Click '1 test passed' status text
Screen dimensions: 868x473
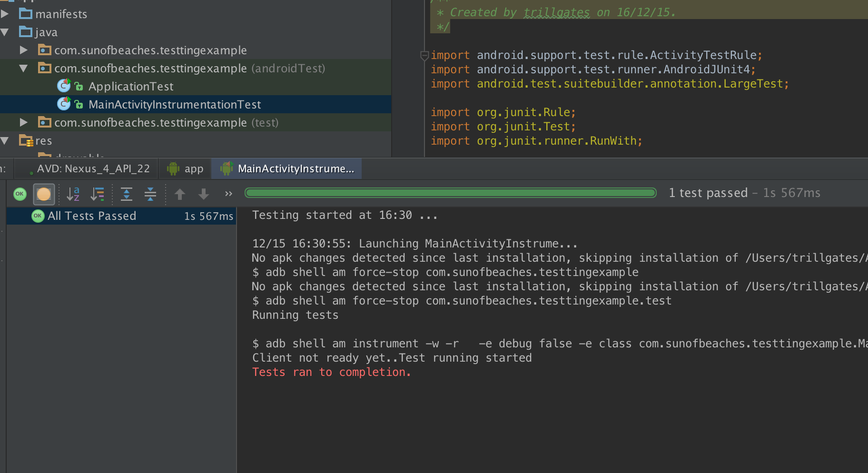[708, 193]
